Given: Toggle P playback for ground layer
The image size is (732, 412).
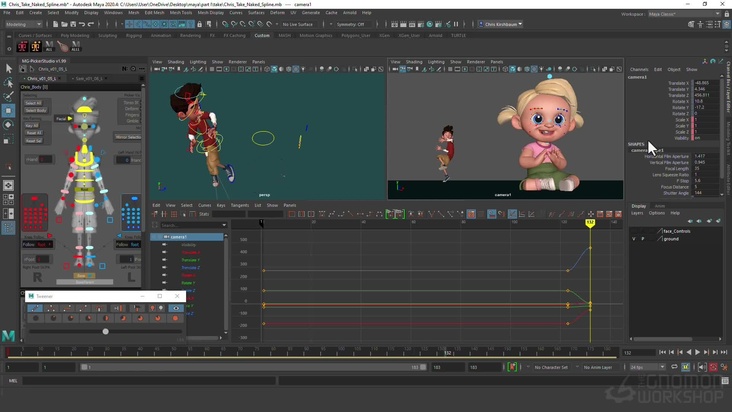Looking at the screenshot, I should coord(642,239).
